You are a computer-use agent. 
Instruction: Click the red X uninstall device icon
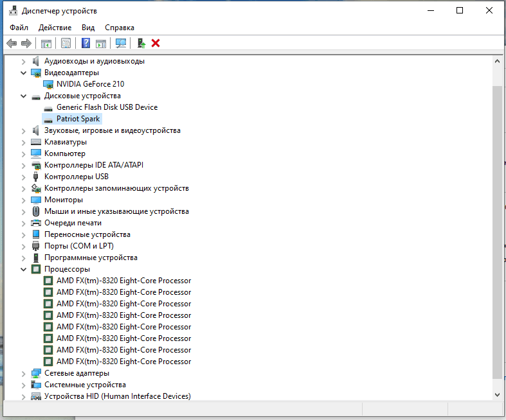[156, 43]
